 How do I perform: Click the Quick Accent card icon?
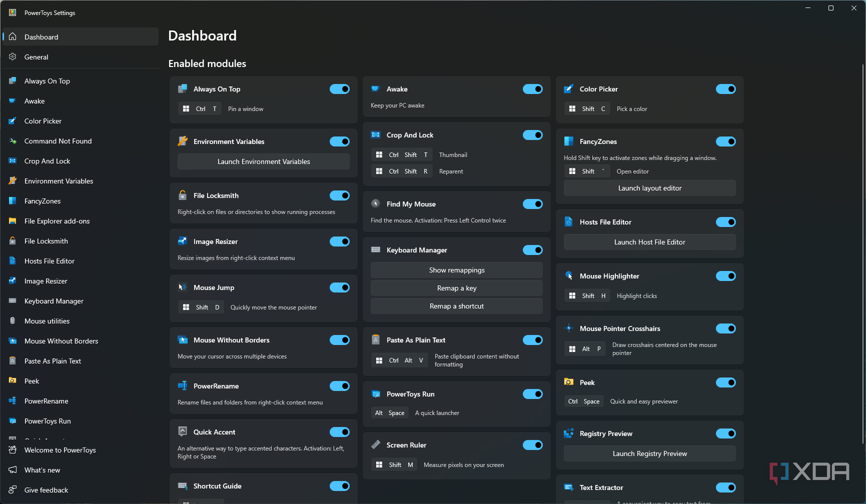point(183,432)
